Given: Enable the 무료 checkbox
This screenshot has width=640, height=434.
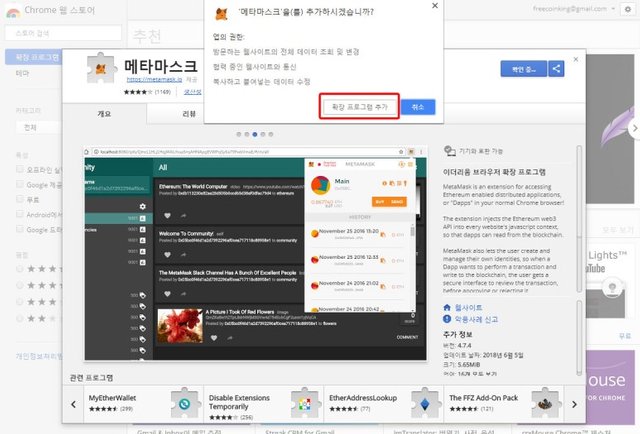Looking at the screenshot, I should (20, 199).
